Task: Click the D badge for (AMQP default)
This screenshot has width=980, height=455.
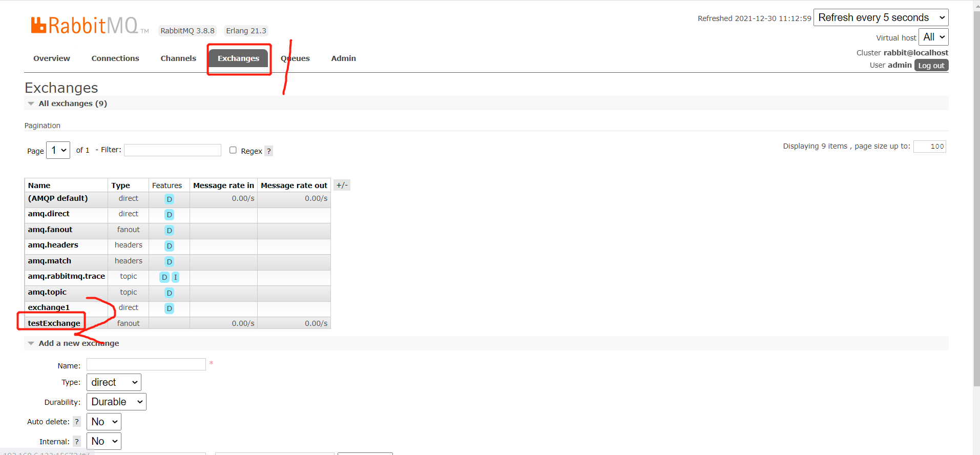Action: (170, 199)
